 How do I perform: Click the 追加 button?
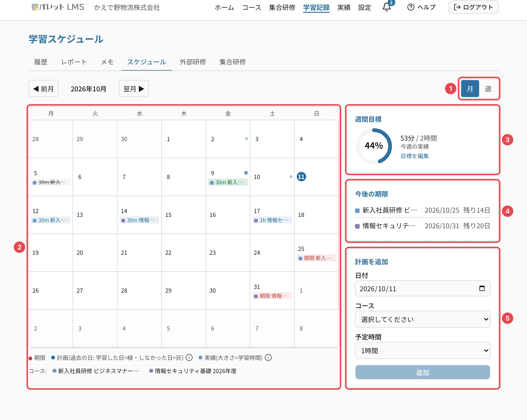423,372
